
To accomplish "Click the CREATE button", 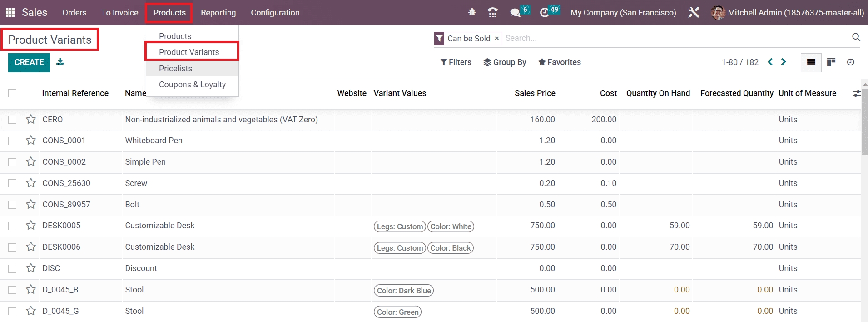I will click(x=29, y=62).
